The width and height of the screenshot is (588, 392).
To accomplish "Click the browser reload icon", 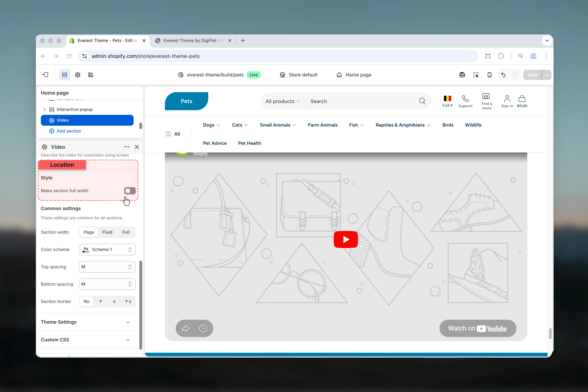I will (x=69, y=56).
